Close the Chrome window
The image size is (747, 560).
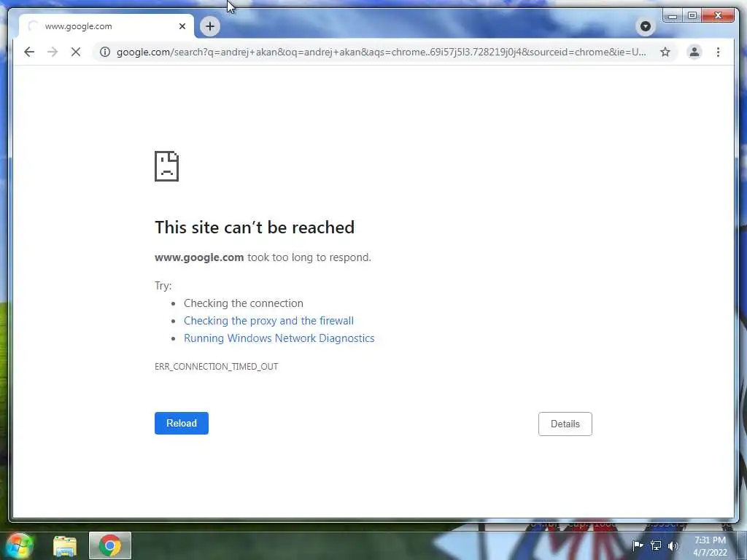[718, 16]
